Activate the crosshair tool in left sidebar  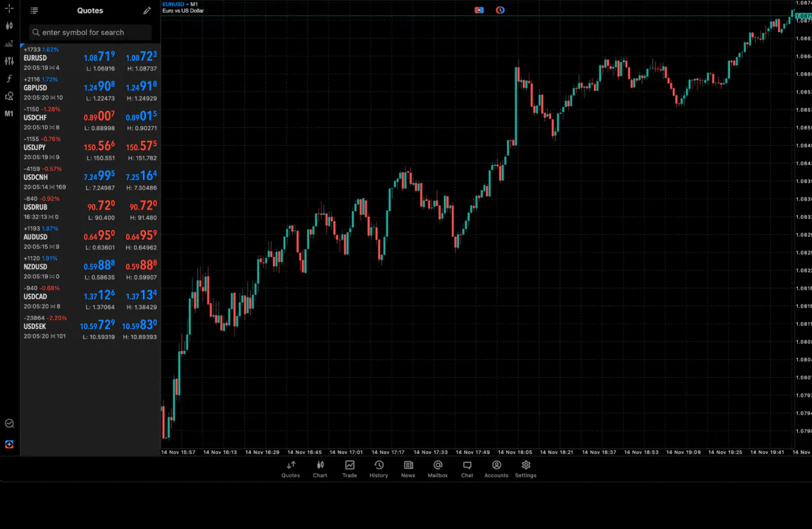pos(9,9)
